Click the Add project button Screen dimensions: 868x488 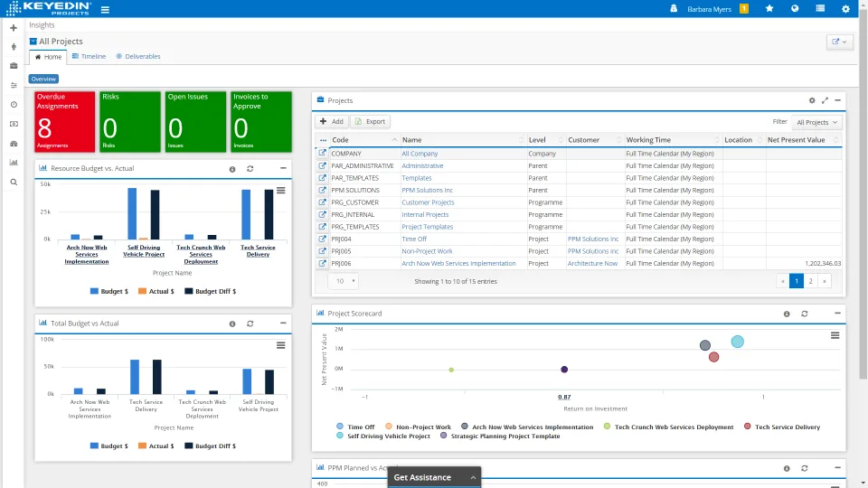[x=332, y=121]
